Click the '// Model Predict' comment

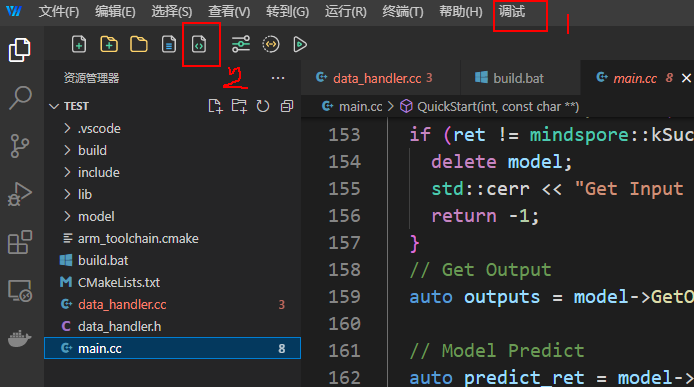coord(497,351)
